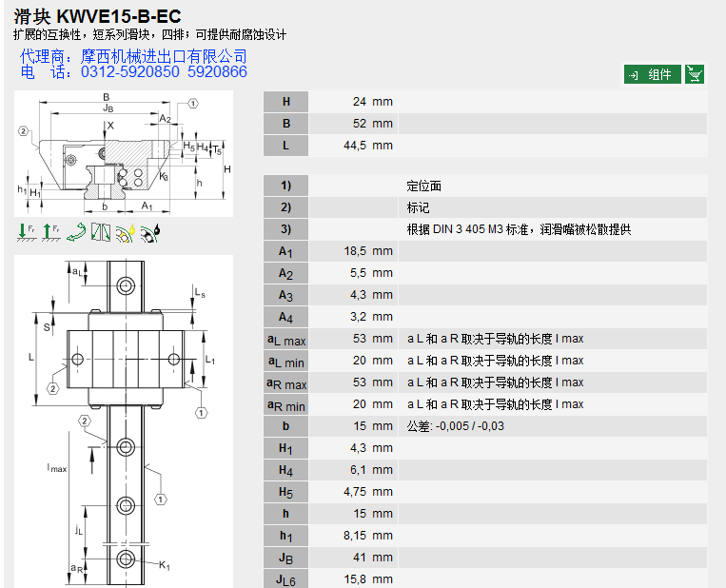Click the 定位面 description in row 1)
Image resolution: width=726 pixels, height=588 pixels.
[424, 186]
